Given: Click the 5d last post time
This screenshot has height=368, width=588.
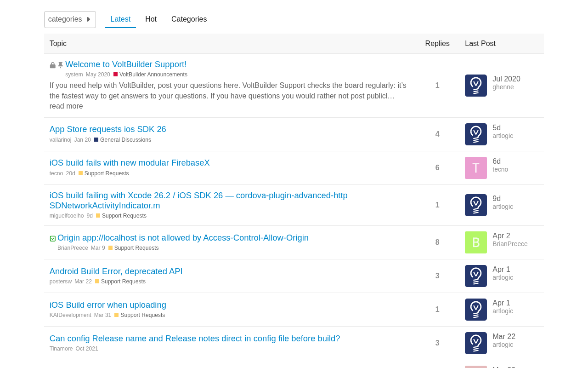Looking at the screenshot, I should (x=497, y=128).
